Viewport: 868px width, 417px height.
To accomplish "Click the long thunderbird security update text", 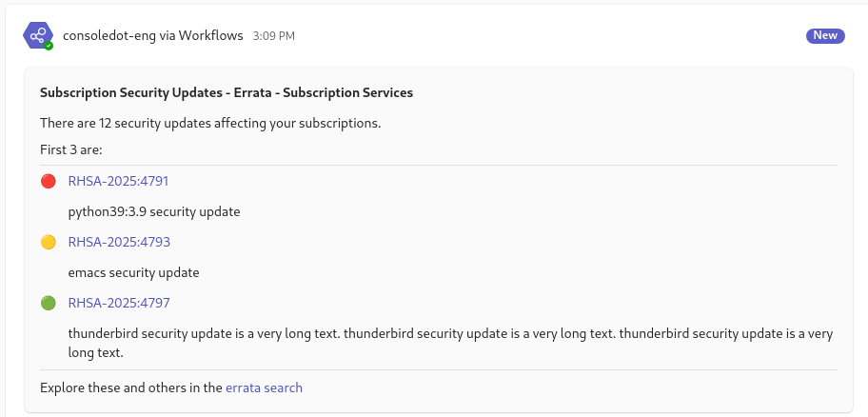I will tap(449, 334).
